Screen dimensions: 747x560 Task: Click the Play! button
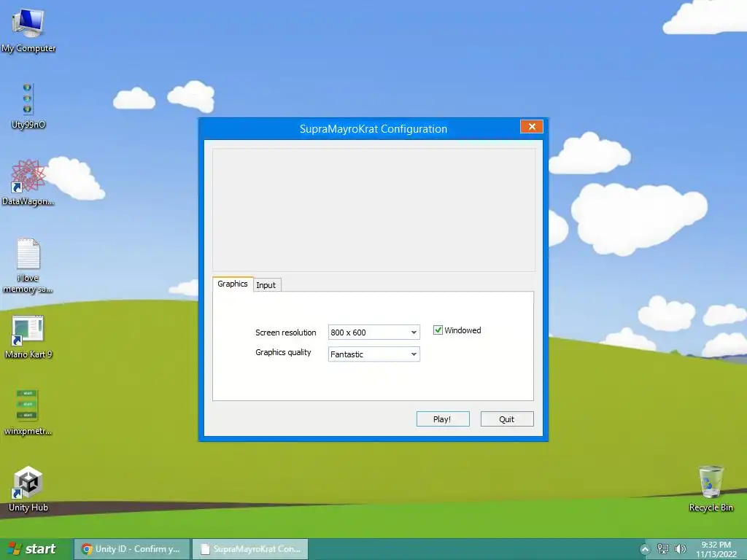443,419
